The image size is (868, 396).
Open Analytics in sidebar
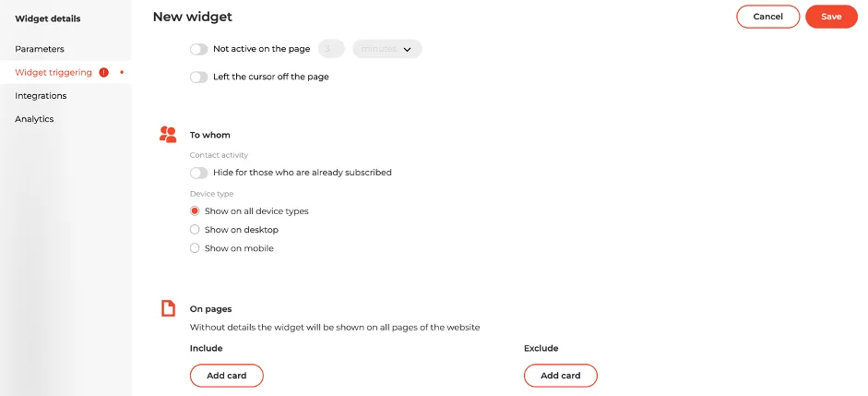coord(34,119)
